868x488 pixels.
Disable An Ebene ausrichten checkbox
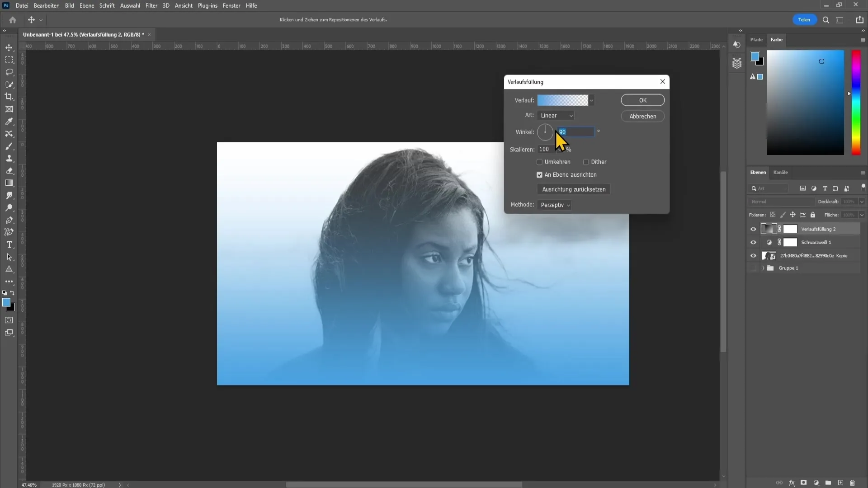(539, 174)
